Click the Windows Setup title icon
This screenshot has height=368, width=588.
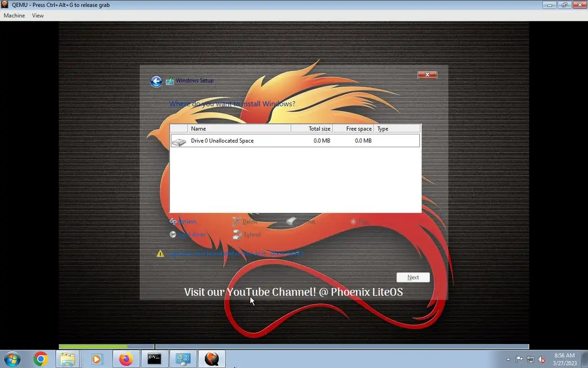click(170, 81)
